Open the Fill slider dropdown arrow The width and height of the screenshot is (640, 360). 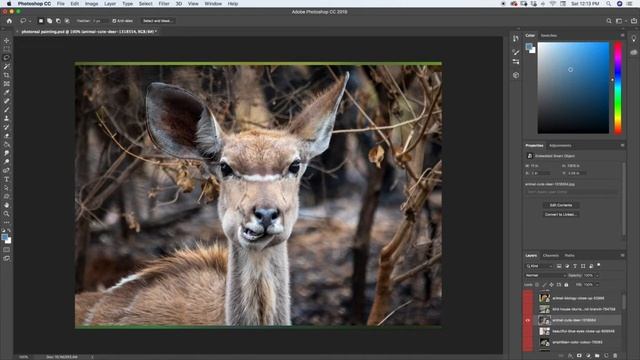(x=597, y=285)
